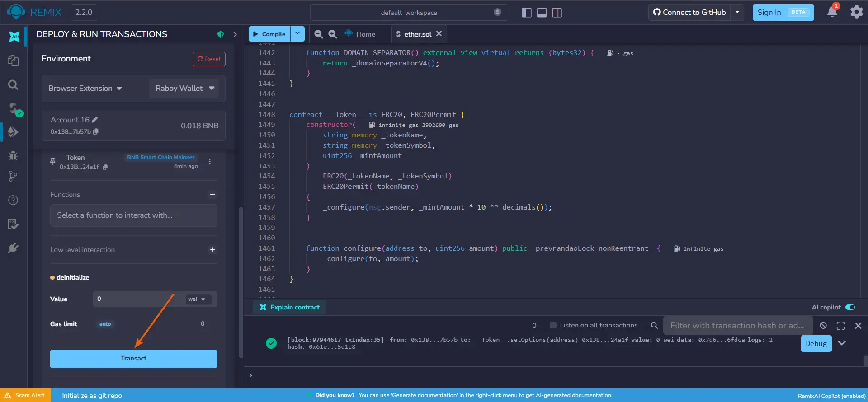Open the notifications bell icon
Viewport: 868px width, 402px height.
(832, 12)
